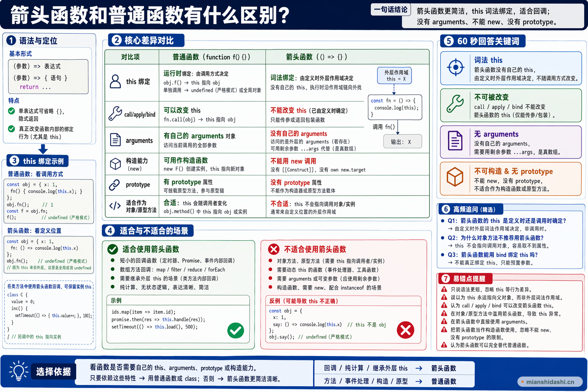Click the 有 prototype 属性 table cell

(x=212, y=185)
